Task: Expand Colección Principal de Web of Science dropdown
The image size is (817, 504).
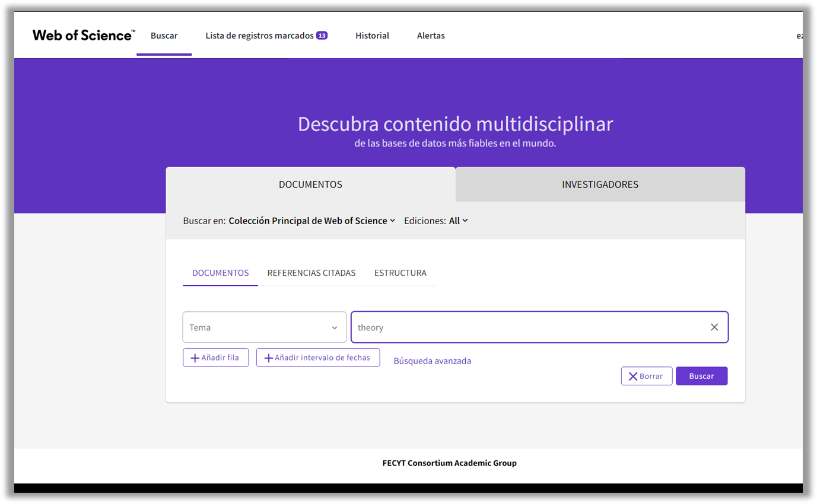Action: [312, 221]
